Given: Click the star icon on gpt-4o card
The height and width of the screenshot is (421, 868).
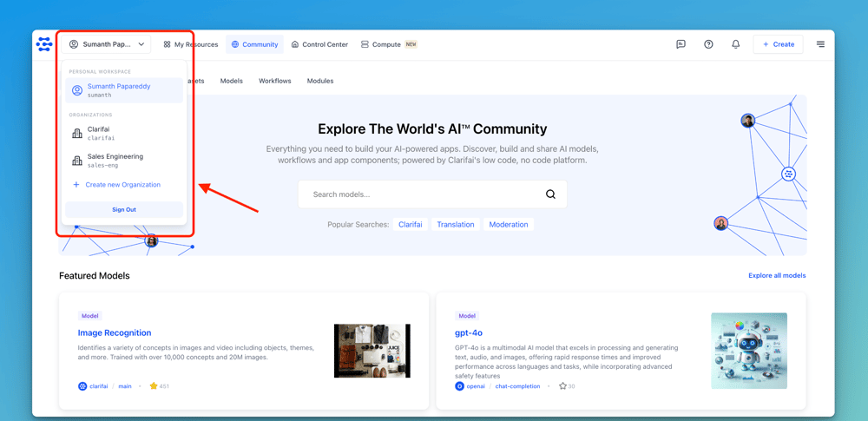Looking at the screenshot, I should [x=562, y=386].
